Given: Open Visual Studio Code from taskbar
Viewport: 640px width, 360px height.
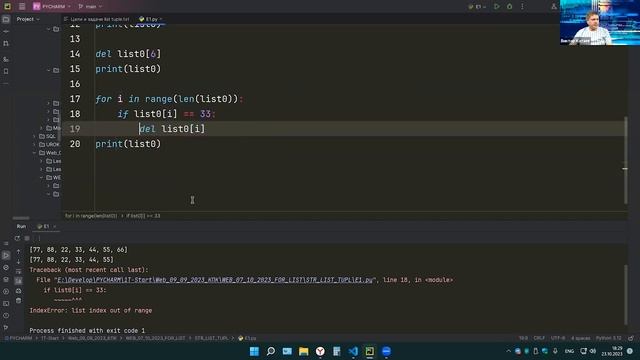Looking at the screenshot, I should click(353, 351).
